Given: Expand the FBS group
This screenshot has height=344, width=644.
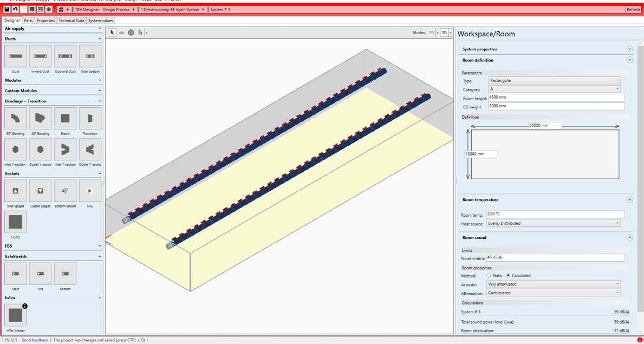Looking at the screenshot, I should 100,246.
